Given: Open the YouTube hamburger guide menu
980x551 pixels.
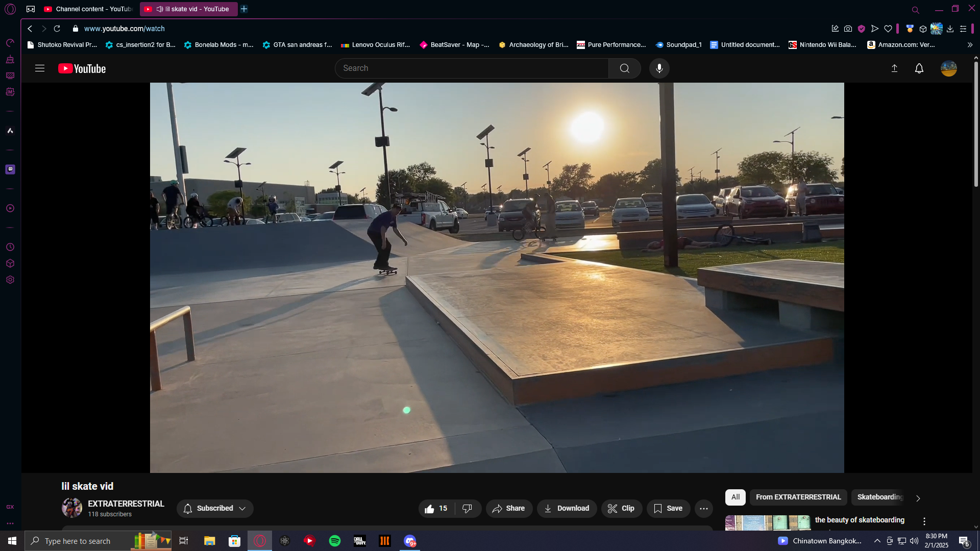Looking at the screenshot, I should tap(40, 68).
